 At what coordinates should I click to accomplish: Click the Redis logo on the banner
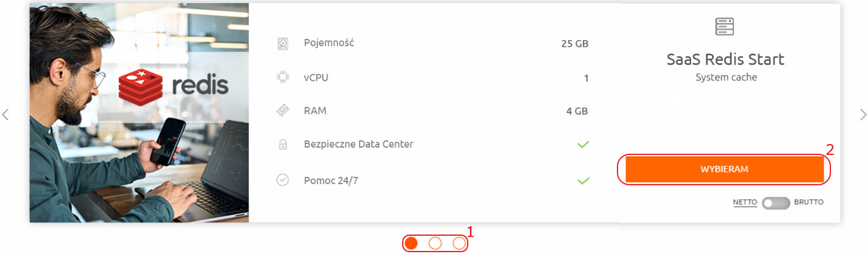coord(173,86)
